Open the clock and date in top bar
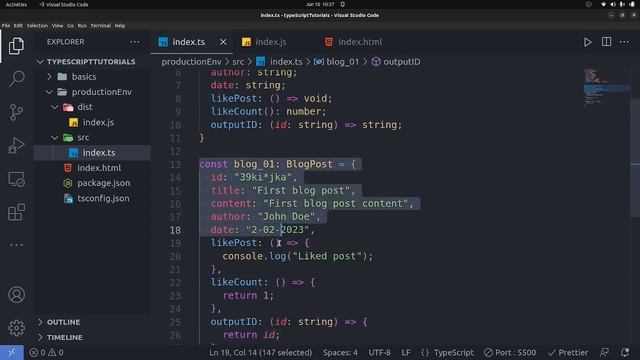This screenshot has height=360, width=640. pyautogui.click(x=320, y=4)
